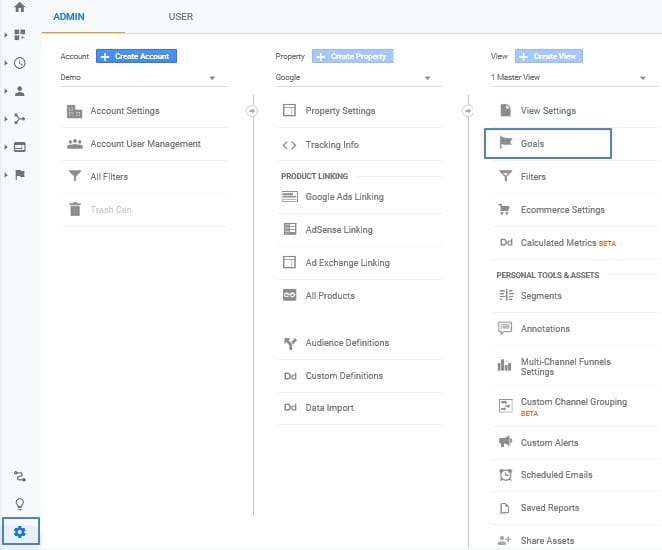
Task: Open Ecommerce Settings in View column
Action: pyautogui.click(x=562, y=210)
